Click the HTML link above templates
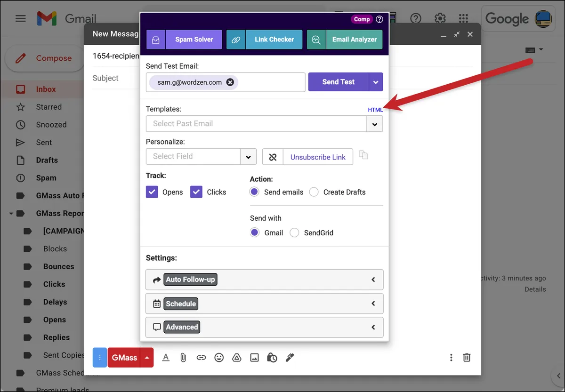The width and height of the screenshot is (565, 392). (x=375, y=110)
